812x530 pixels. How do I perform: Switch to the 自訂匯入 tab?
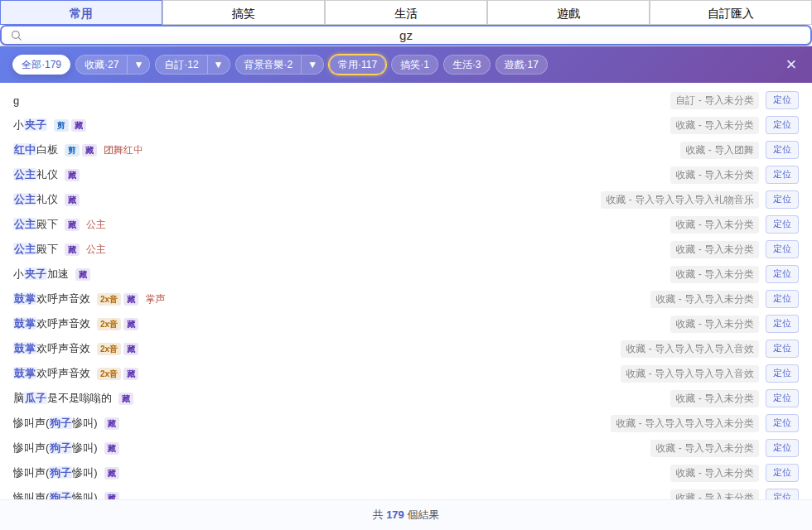coord(731,13)
